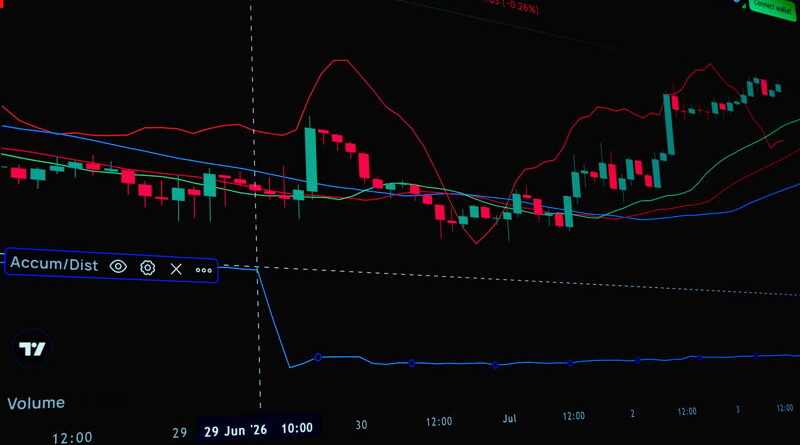Open Accum/Dist indicator settings gear

coord(147,268)
